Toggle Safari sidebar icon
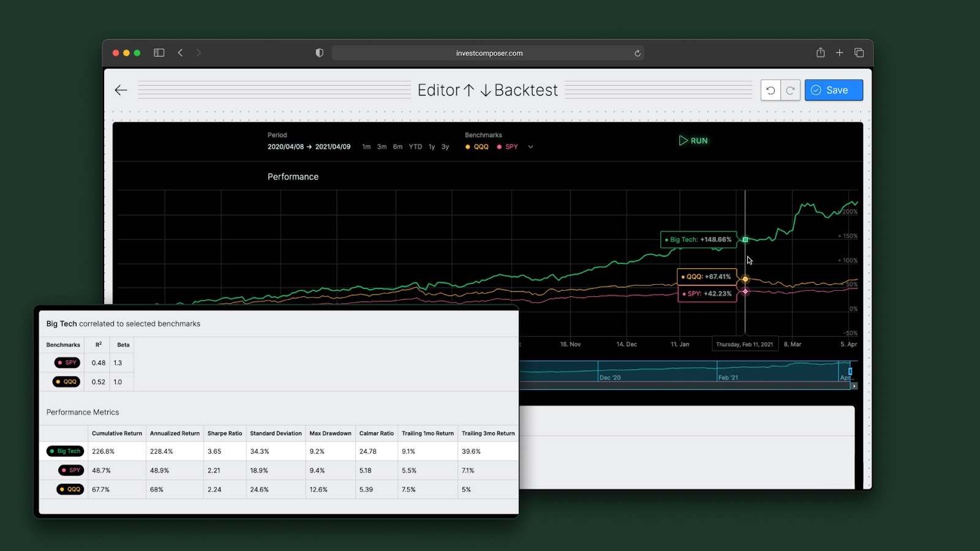Image resolution: width=980 pixels, height=551 pixels. 159,53
